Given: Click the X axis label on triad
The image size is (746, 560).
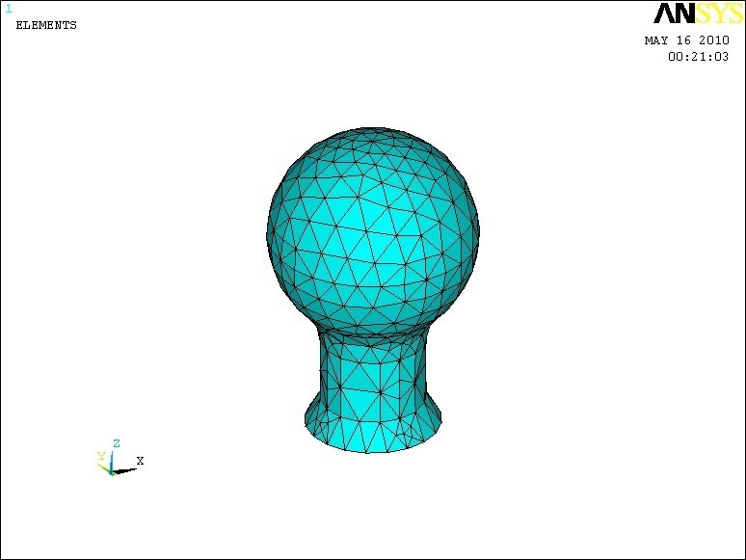Looking at the screenshot, I should pyautogui.click(x=140, y=462).
